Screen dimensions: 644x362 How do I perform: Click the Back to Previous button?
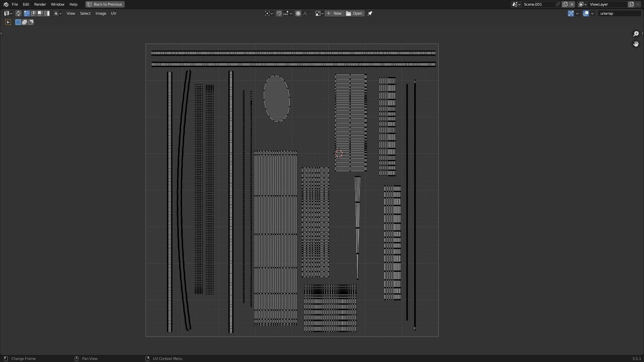pyautogui.click(x=105, y=4)
